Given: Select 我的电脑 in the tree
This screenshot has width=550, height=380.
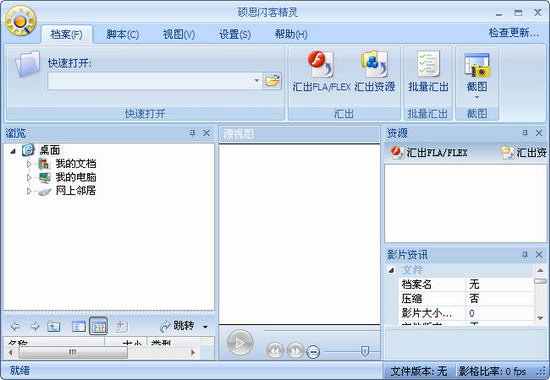Looking at the screenshot, I should pos(76,177).
